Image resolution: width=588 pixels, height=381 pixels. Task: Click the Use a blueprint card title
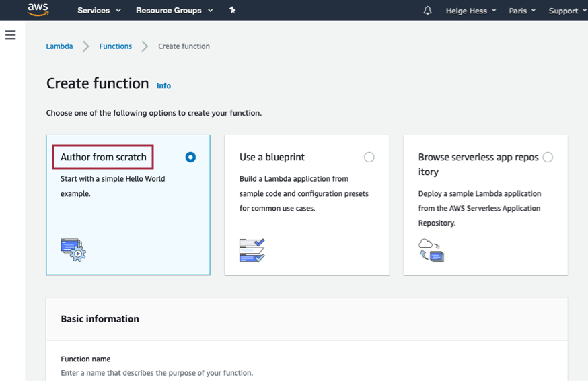tap(272, 157)
